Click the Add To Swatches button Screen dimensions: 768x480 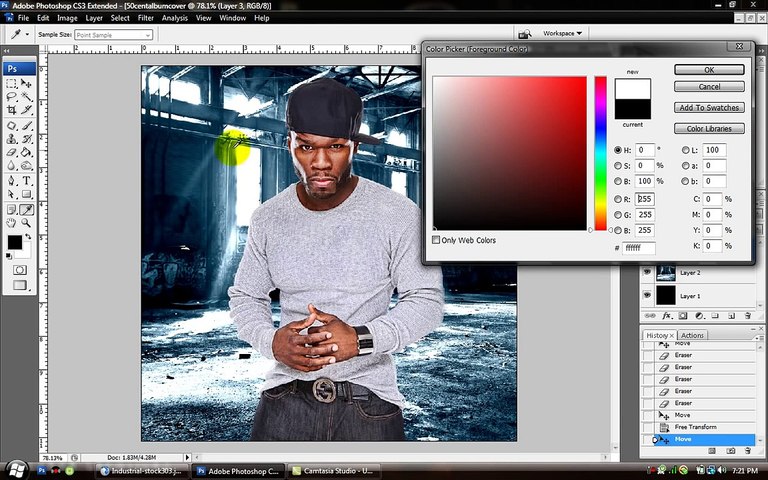tap(709, 107)
